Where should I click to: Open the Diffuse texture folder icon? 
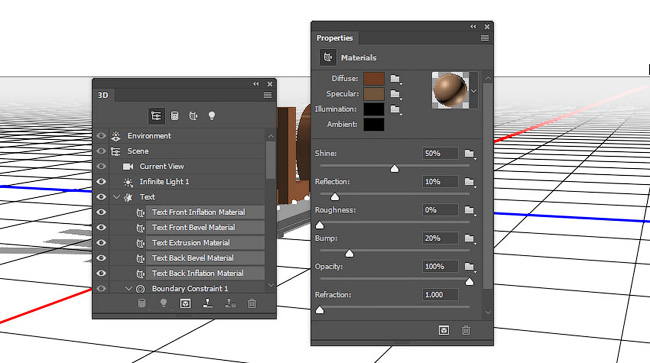pyautogui.click(x=395, y=78)
